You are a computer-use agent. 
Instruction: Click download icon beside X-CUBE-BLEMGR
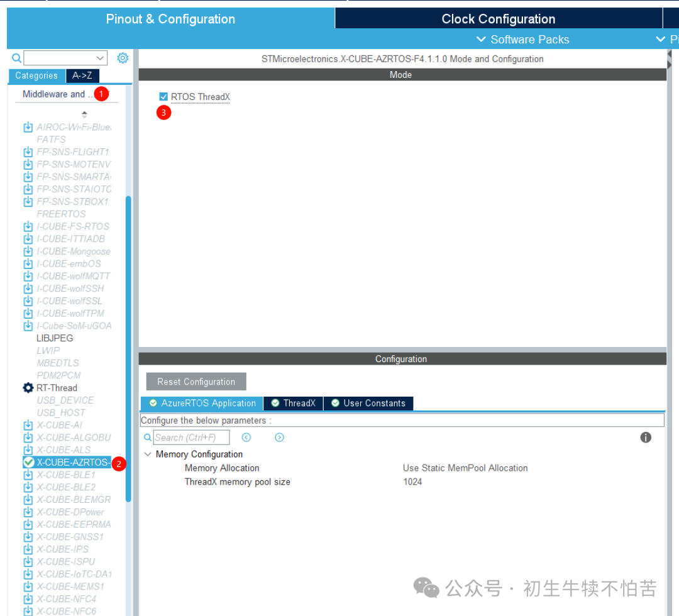coord(28,500)
